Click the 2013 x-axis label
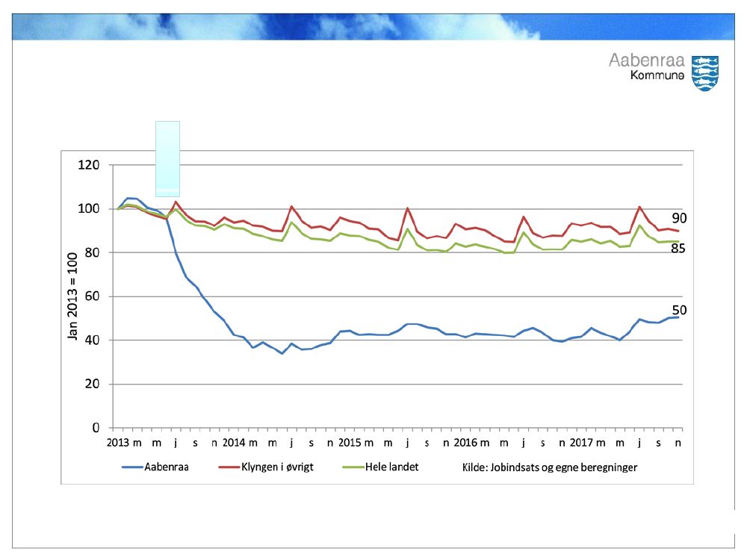 (x=118, y=443)
